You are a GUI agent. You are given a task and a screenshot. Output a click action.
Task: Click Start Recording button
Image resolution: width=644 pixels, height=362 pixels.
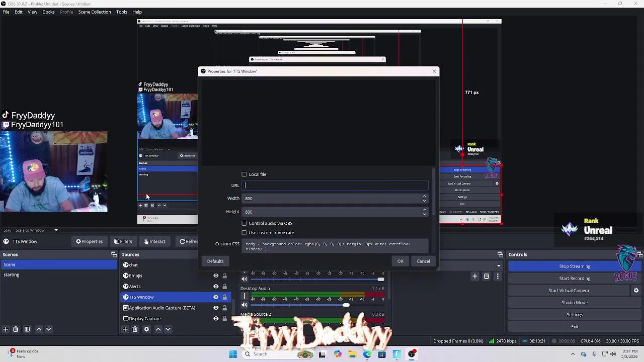click(575, 279)
